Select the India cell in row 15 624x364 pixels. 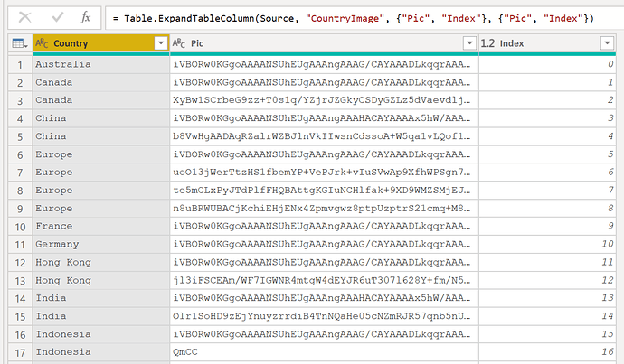tap(101, 316)
